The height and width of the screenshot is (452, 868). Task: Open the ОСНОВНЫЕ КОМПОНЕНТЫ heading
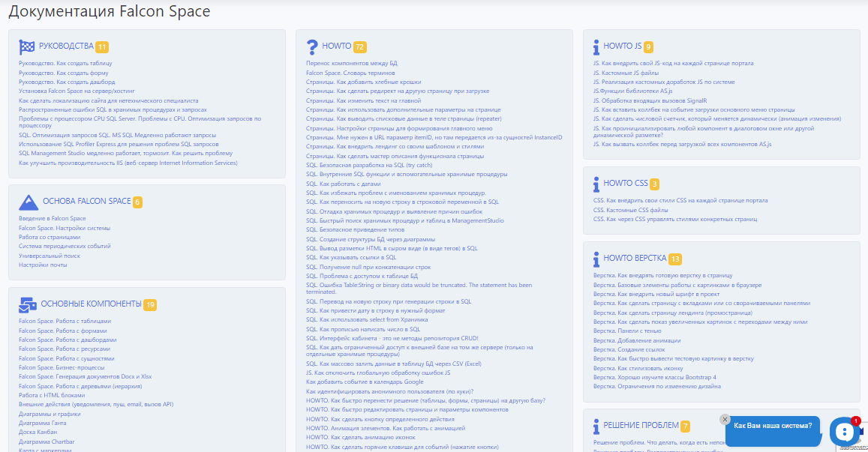click(x=92, y=304)
